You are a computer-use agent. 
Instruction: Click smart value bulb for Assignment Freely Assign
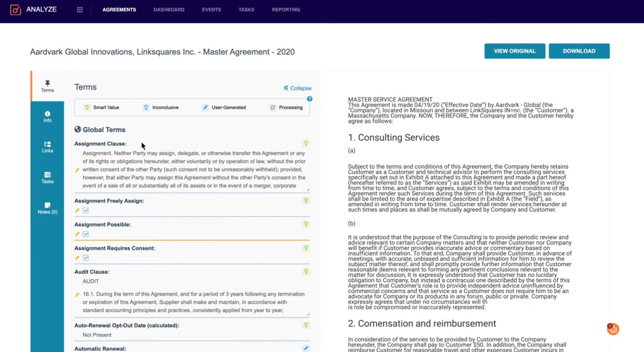pos(306,201)
